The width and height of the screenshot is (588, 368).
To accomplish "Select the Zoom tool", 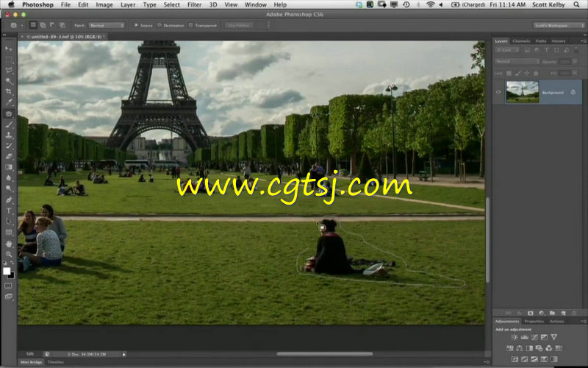I will click(9, 254).
